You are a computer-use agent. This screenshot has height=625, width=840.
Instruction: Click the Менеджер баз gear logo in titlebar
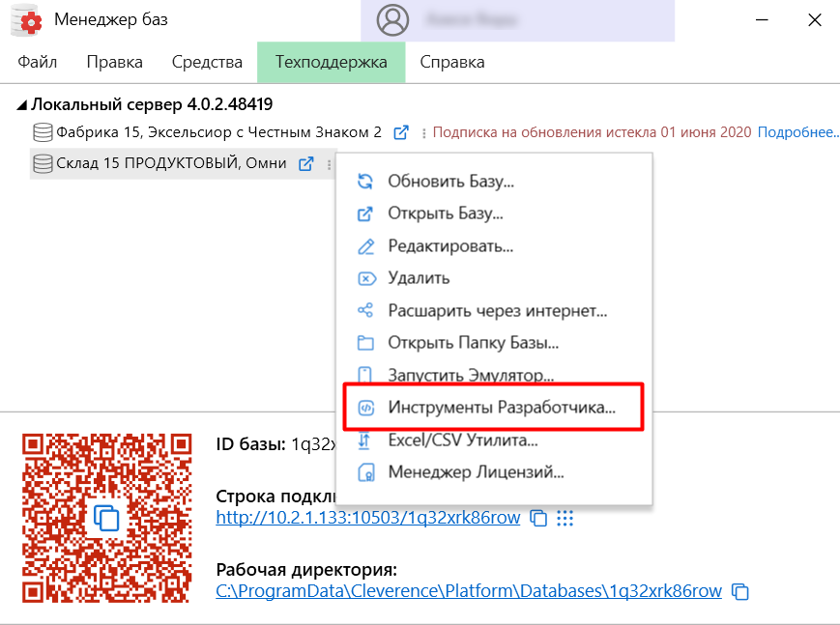coord(26,19)
